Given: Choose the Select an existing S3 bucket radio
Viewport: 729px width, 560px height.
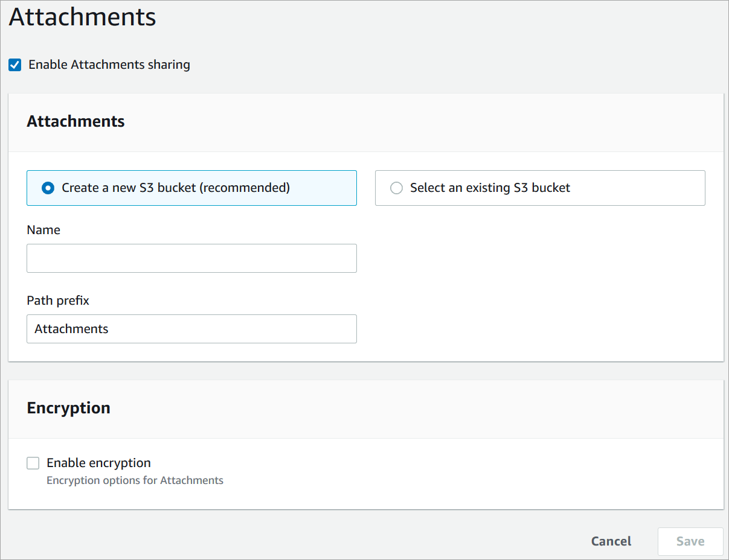Looking at the screenshot, I should [396, 188].
